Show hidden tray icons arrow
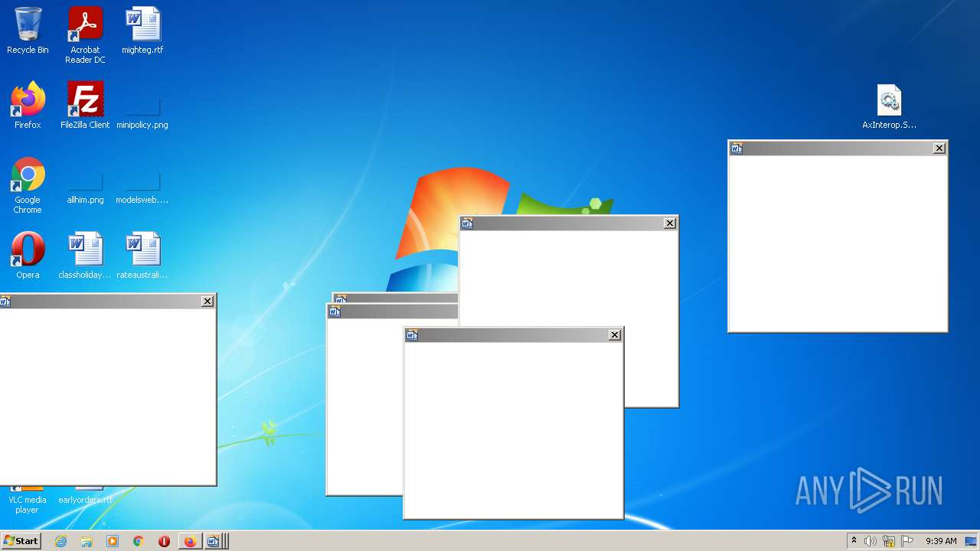 pyautogui.click(x=854, y=541)
